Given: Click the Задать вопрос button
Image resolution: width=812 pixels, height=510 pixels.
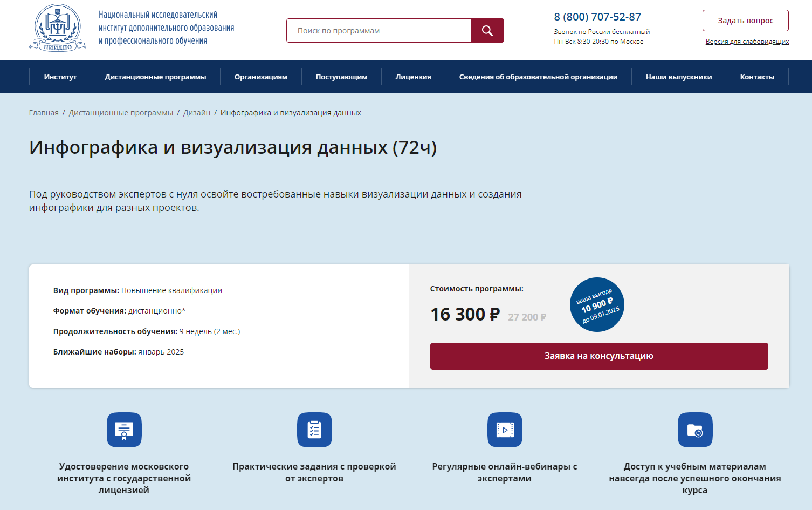Looking at the screenshot, I should (x=746, y=21).
